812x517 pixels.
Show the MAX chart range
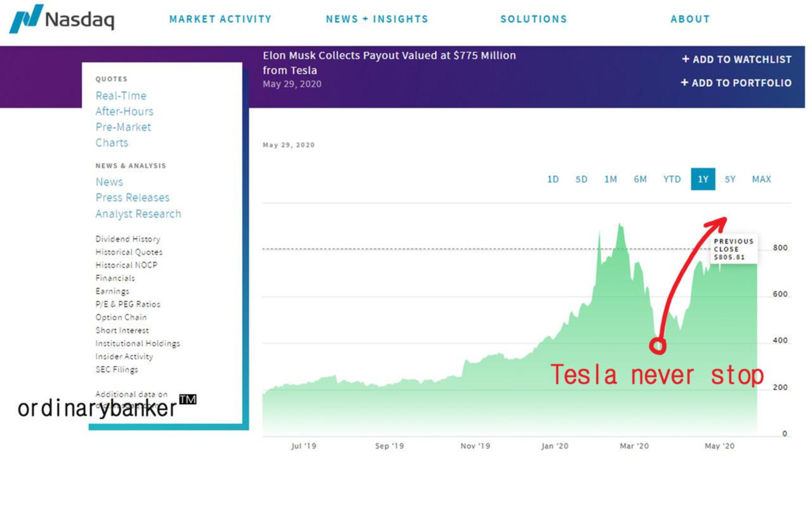761,180
